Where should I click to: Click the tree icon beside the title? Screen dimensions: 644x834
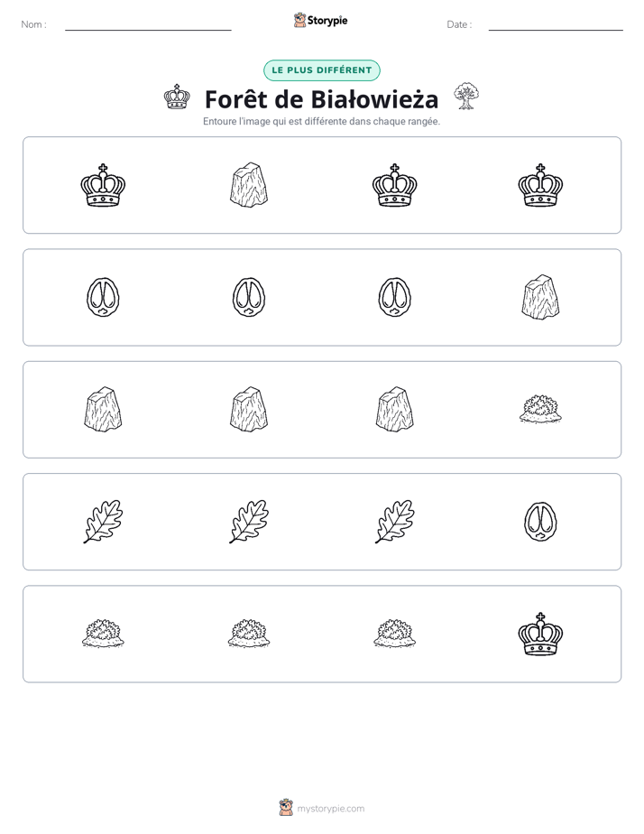click(x=466, y=97)
